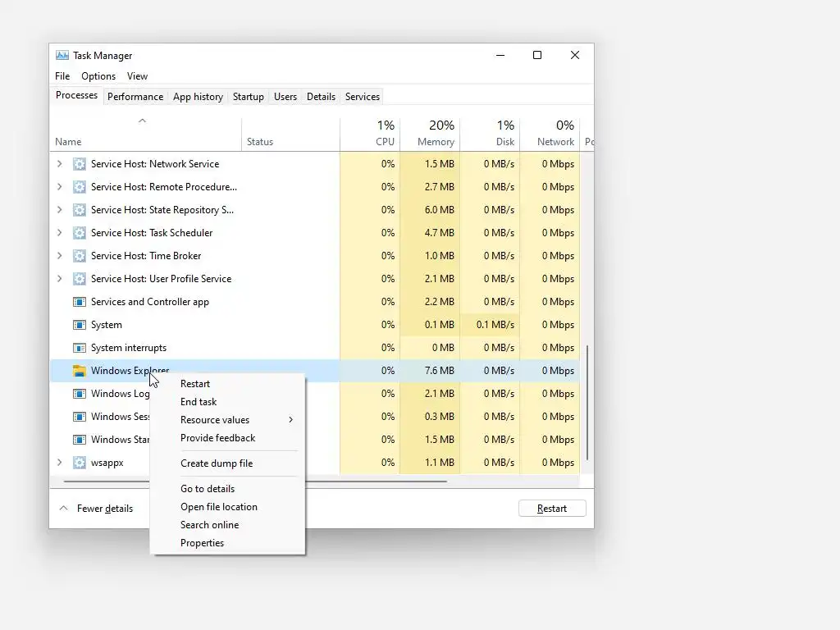Click the System interrupts process icon

[x=80, y=348]
